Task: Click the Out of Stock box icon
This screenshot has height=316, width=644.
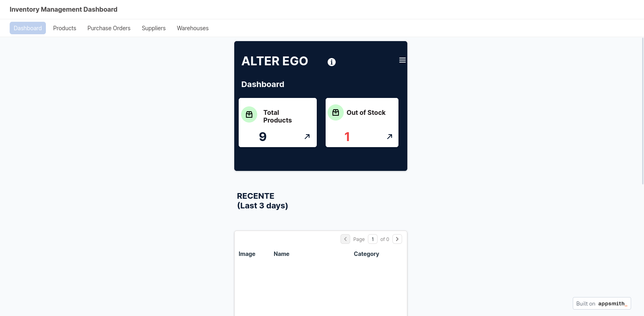Action: point(336,112)
